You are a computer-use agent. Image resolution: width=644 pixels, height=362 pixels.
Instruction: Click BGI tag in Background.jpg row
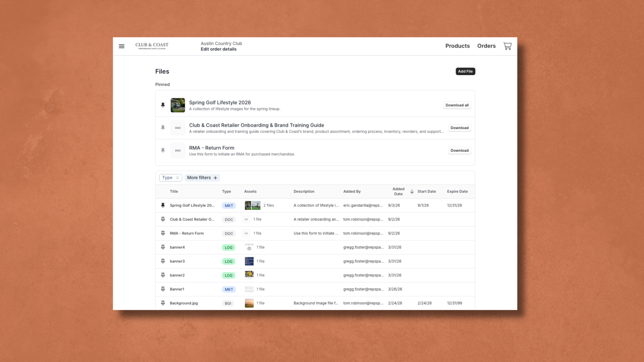(x=228, y=303)
